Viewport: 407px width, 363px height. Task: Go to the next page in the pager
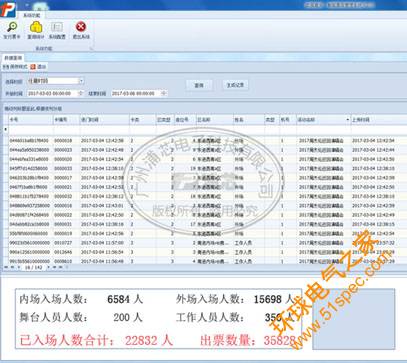pyautogui.click(x=48, y=267)
